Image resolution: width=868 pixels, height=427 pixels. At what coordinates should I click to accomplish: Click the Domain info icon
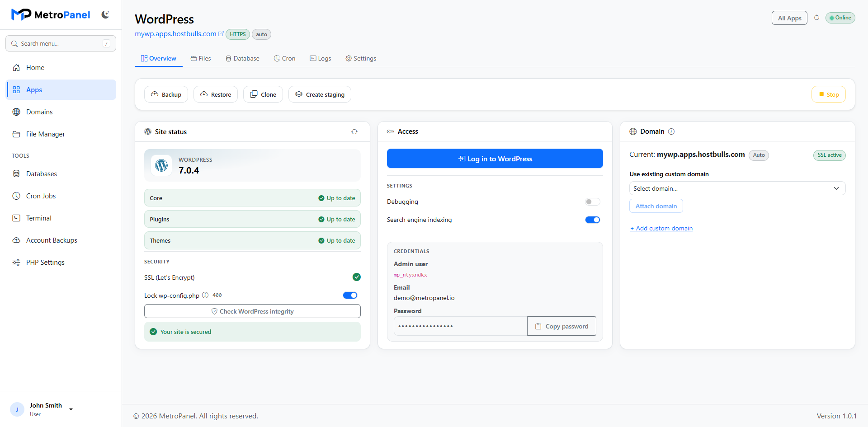pos(671,131)
